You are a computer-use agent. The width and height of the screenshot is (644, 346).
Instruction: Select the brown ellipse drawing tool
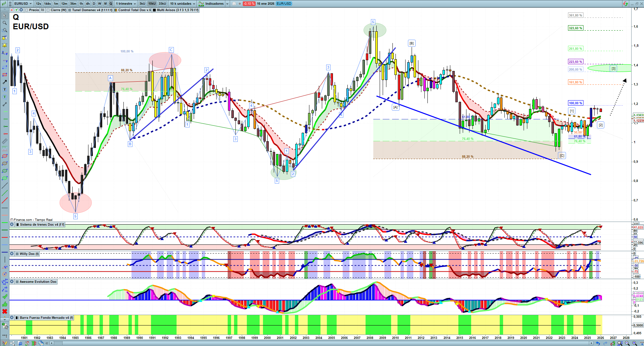(5, 163)
